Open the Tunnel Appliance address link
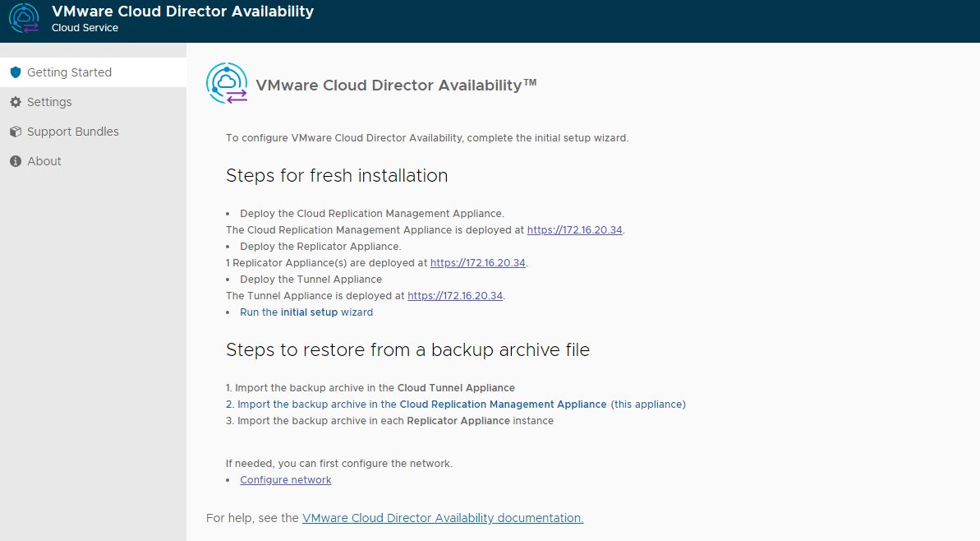The height and width of the screenshot is (541, 980). pyautogui.click(x=455, y=295)
